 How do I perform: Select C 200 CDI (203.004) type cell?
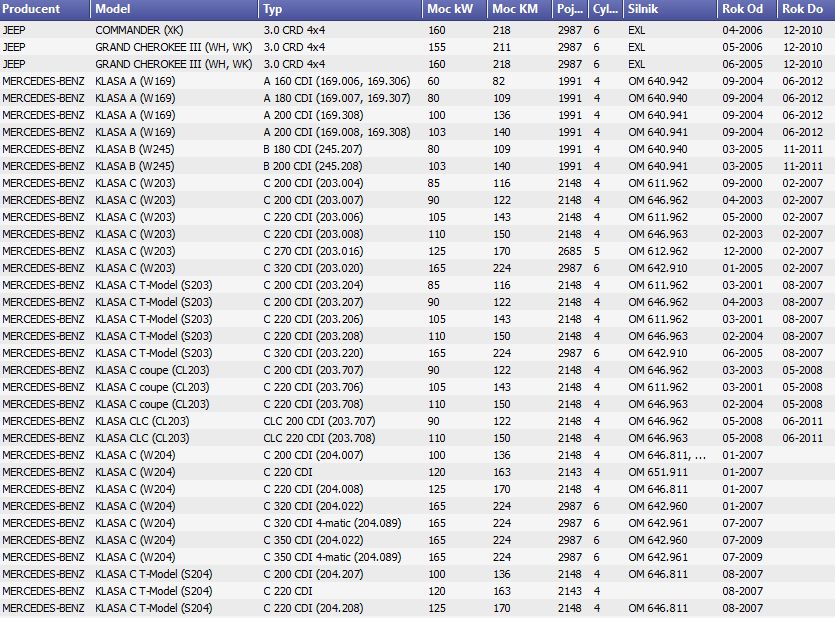tap(313, 184)
